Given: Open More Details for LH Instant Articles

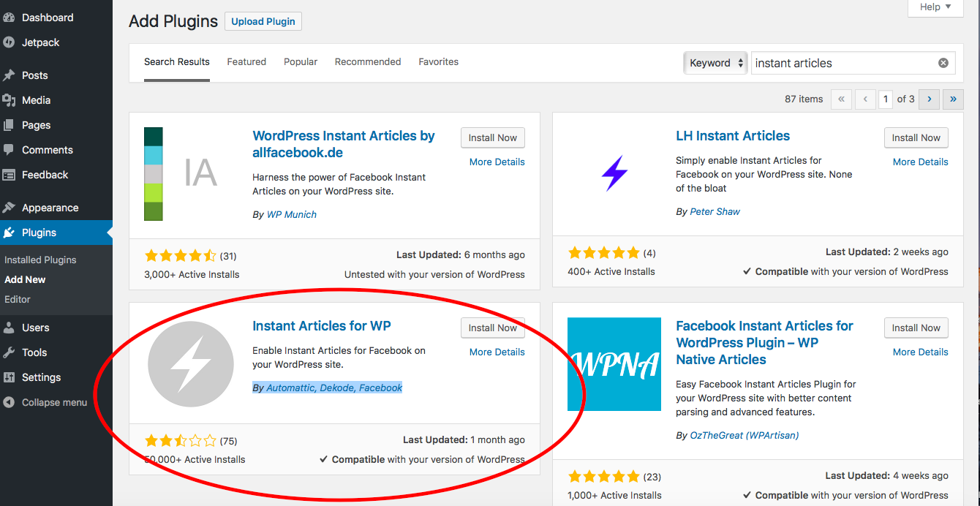Looking at the screenshot, I should [x=920, y=162].
